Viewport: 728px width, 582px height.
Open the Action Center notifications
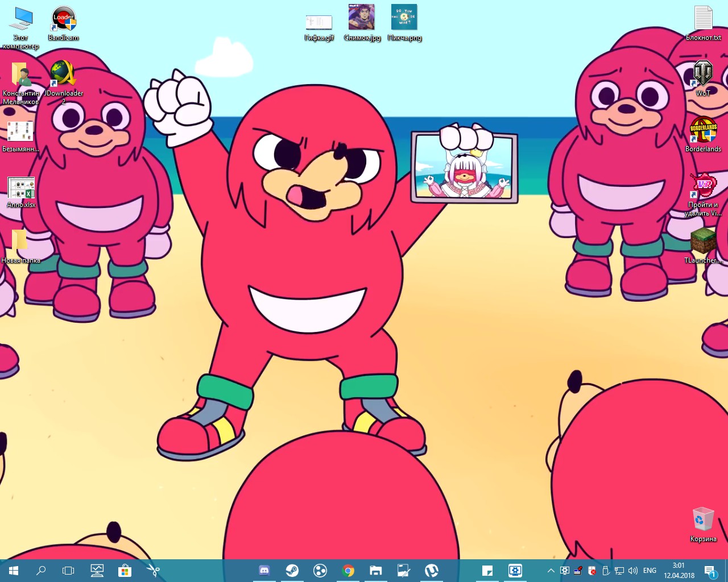click(x=710, y=571)
